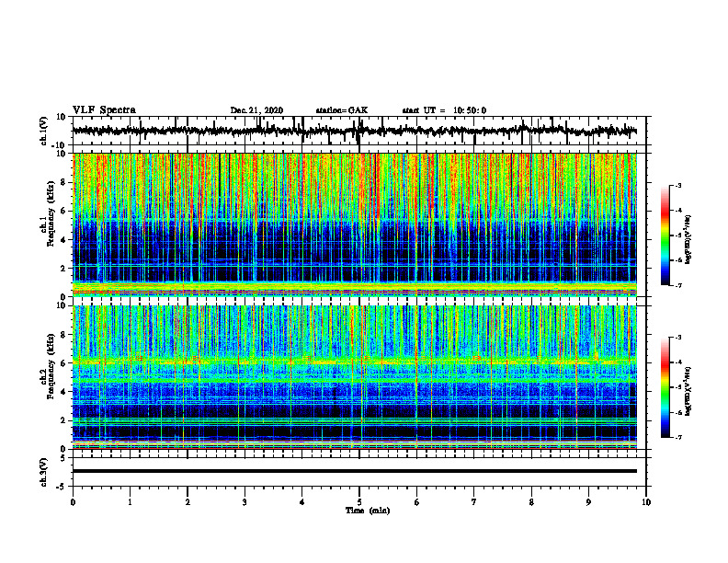Click the ch.1 voltage waveform trace

(354, 131)
